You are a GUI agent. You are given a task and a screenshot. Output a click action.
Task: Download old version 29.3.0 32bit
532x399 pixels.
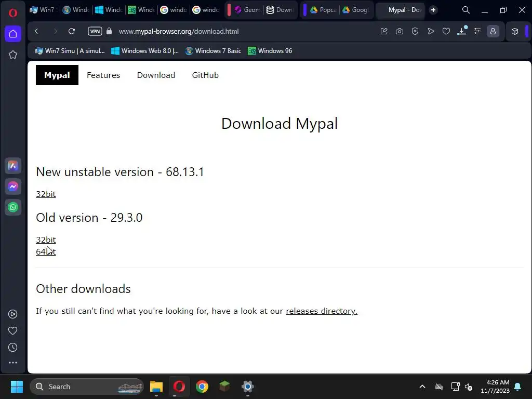pyautogui.click(x=46, y=240)
